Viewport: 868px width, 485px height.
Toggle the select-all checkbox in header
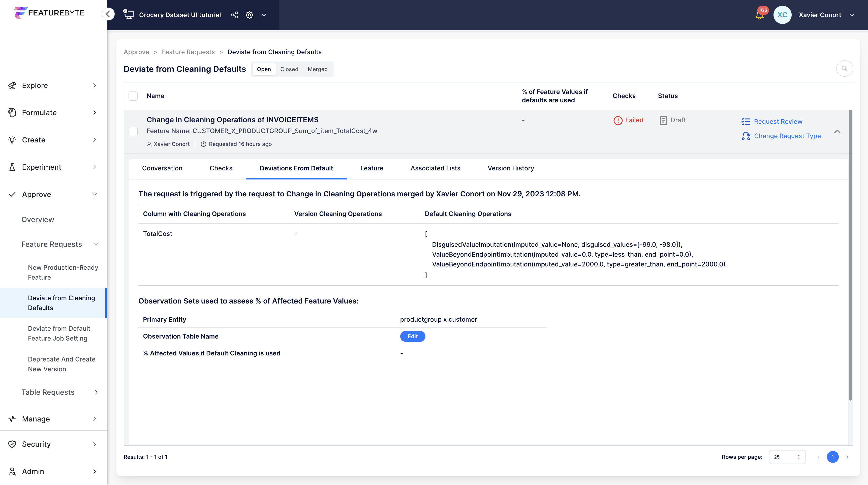click(x=133, y=96)
